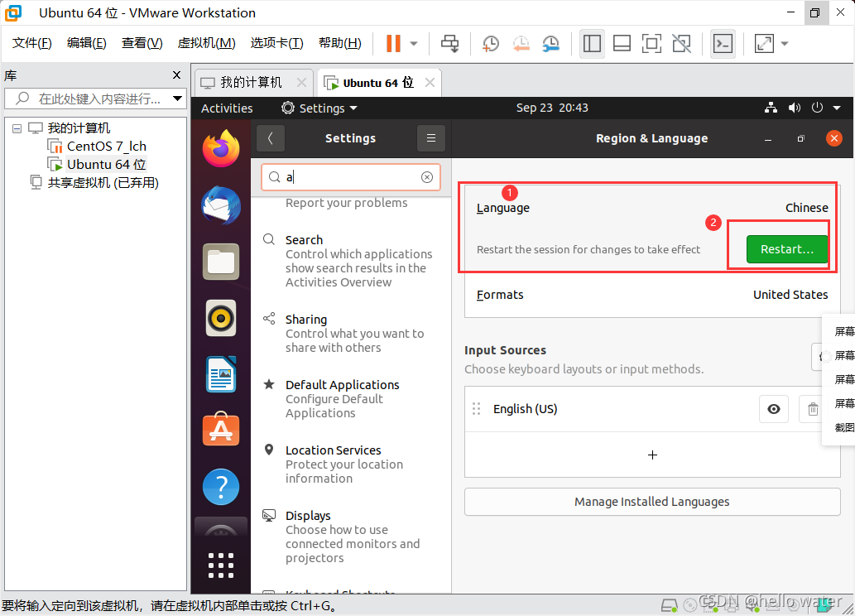
Task: Launch Thunderbird Mail from the dock
Action: point(221,205)
